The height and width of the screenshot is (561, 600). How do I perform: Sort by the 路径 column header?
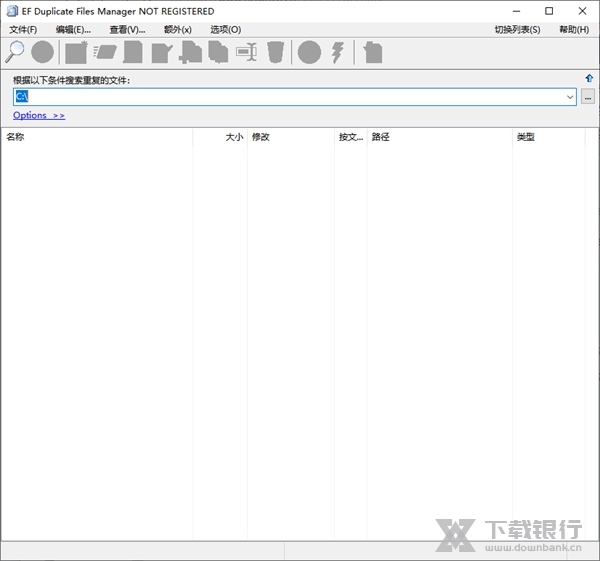click(x=438, y=137)
